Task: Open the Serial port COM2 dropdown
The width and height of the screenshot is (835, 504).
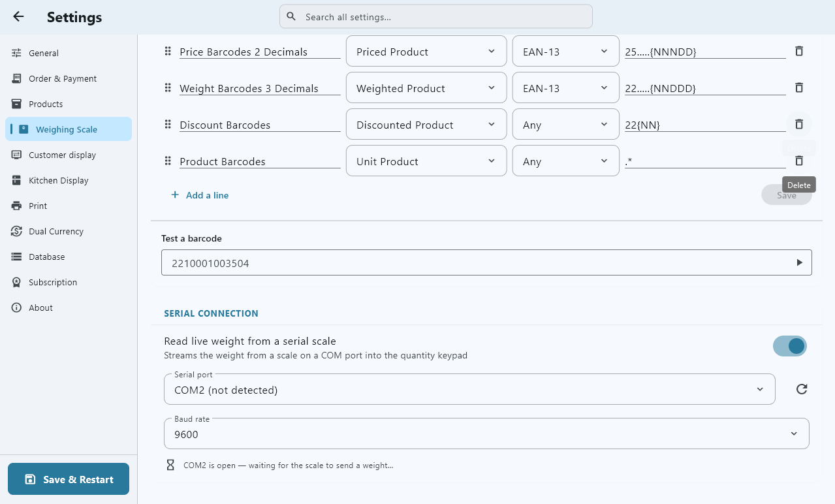Action: (x=469, y=389)
